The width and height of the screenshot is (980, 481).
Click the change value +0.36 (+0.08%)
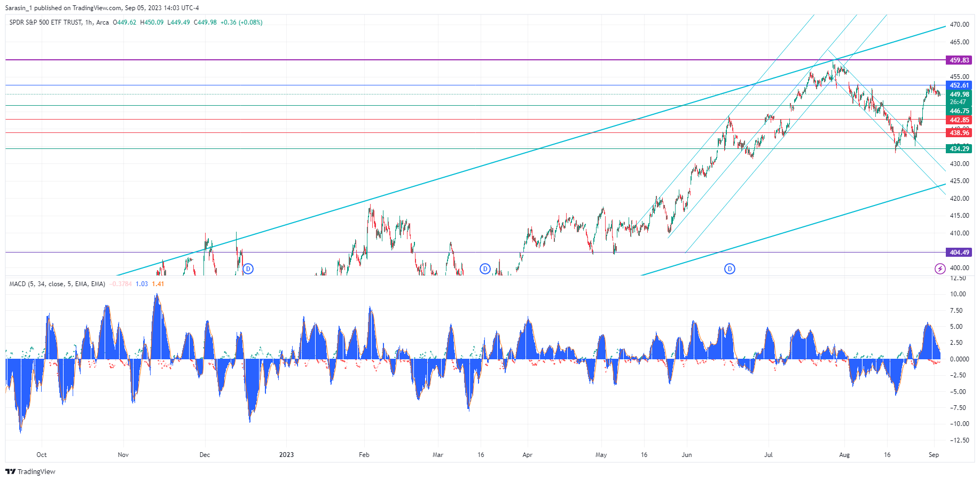(x=241, y=22)
